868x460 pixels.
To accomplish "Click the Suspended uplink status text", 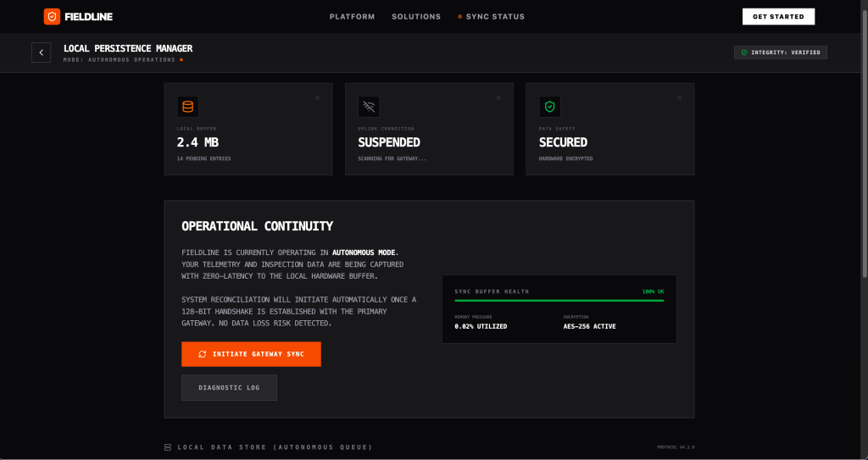I will point(389,142).
